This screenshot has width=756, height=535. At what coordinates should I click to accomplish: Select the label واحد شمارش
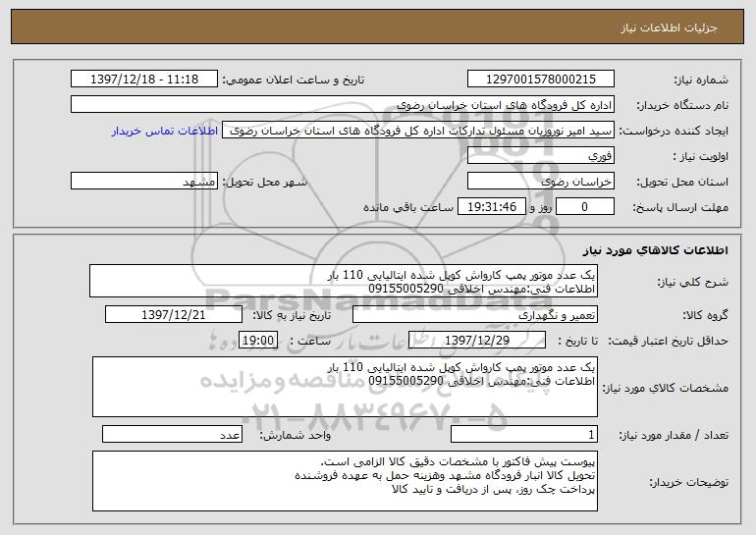pyautogui.click(x=296, y=435)
